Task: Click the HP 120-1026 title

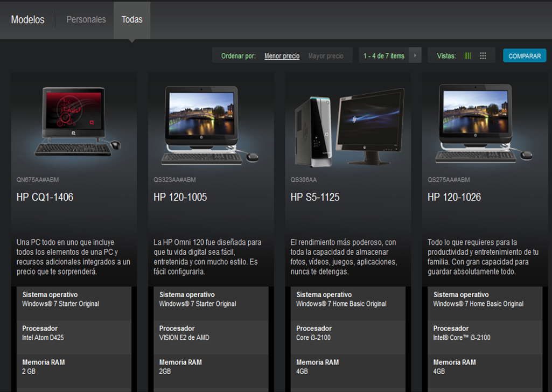Action: [x=454, y=197]
